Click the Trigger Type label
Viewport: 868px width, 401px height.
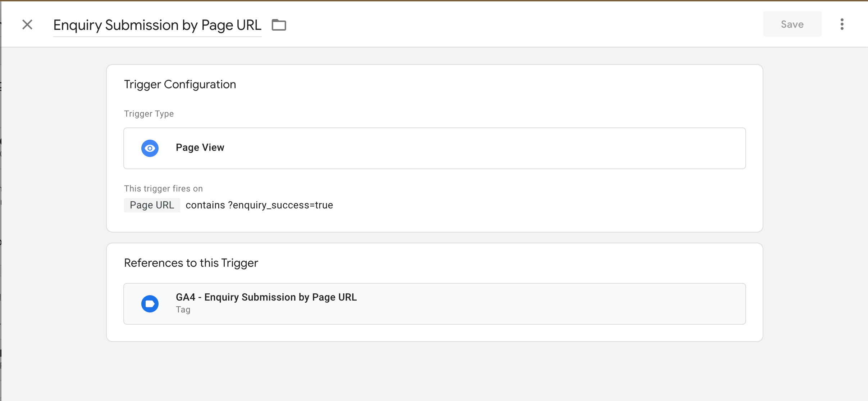pos(149,114)
